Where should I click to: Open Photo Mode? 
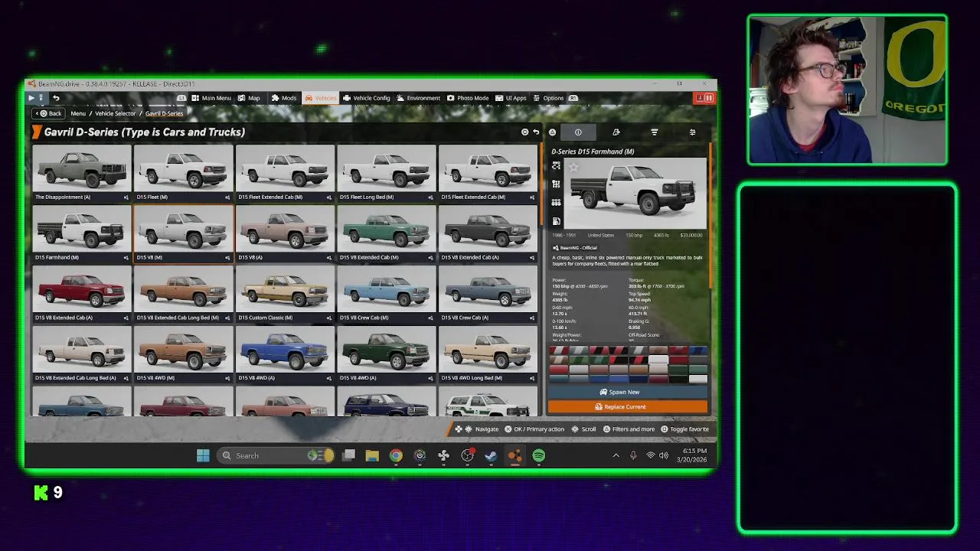467,98
